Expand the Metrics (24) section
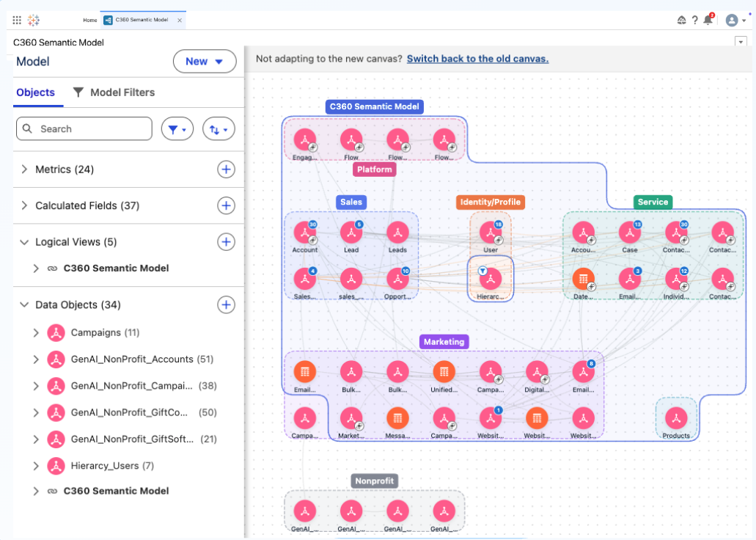The image size is (756, 540). click(x=24, y=169)
